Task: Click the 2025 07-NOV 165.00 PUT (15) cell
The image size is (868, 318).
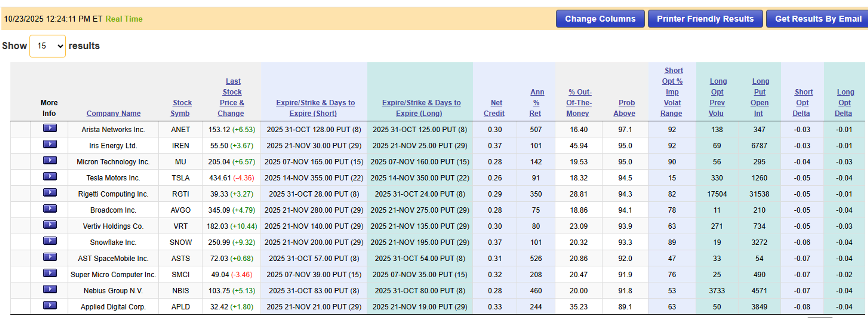Action: [314, 162]
